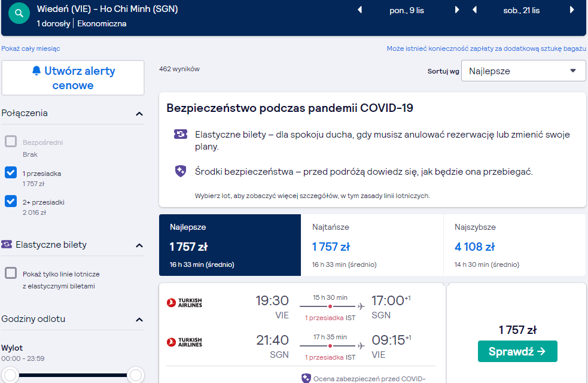Click the green search magnifier icon
The height and width of the screenshot is (383, 588).
(19, 13)
